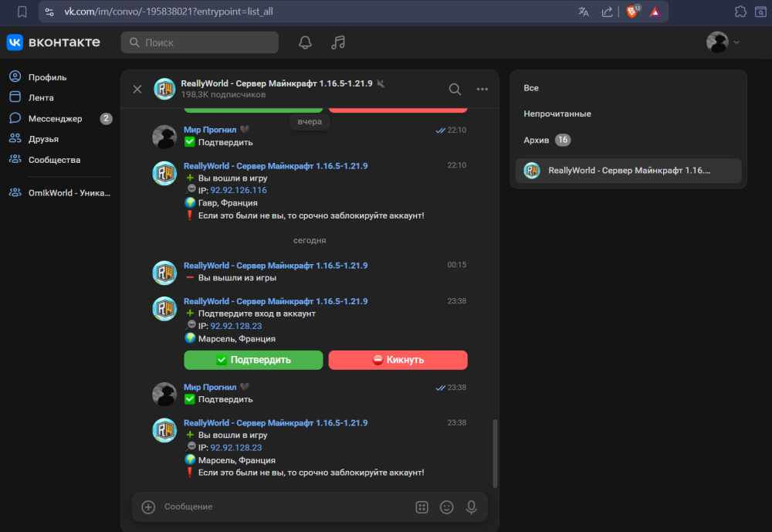This screenshot has width=772, height=532.
Task: Open IP link 92.92.128.23 in confirmation message
Action: pos(235,326)
